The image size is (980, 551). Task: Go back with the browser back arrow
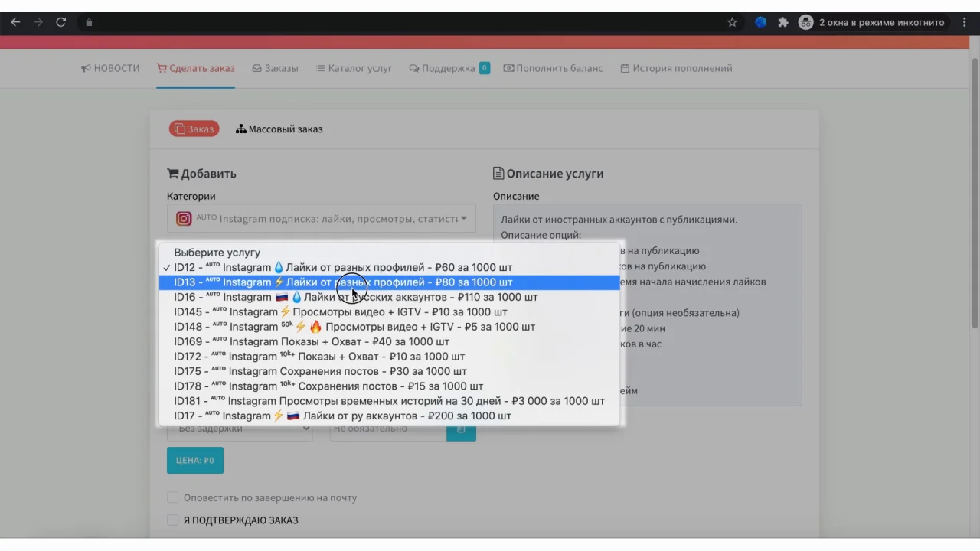(15, 22)
